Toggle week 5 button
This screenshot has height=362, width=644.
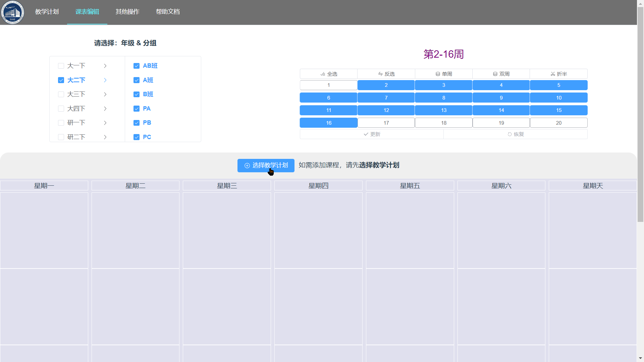pos(559,85)
